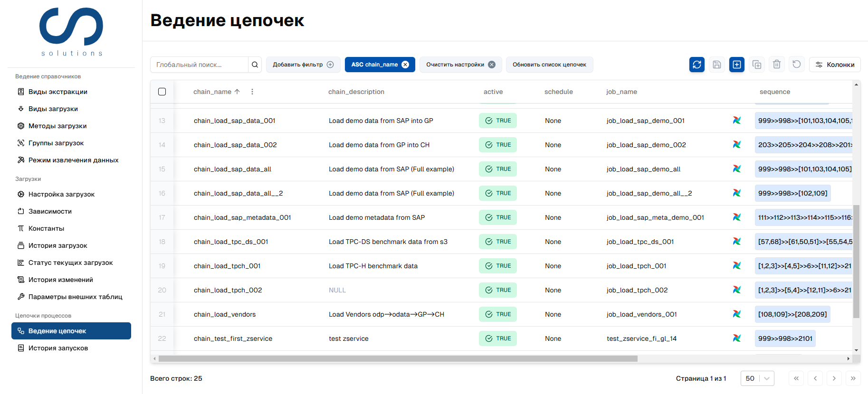Click the trash delete icon in toolbar
868x394 pixels.
[x=776, y=65]
